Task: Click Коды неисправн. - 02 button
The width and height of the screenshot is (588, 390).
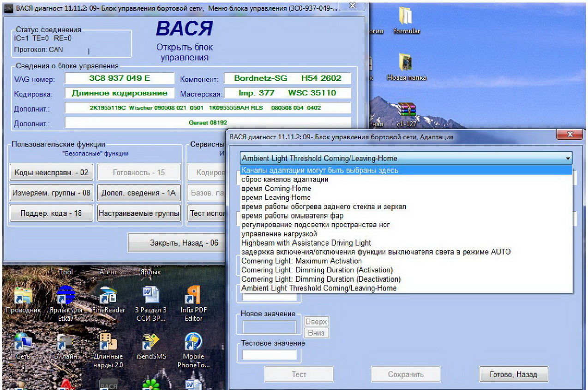Action: [51, 172]
